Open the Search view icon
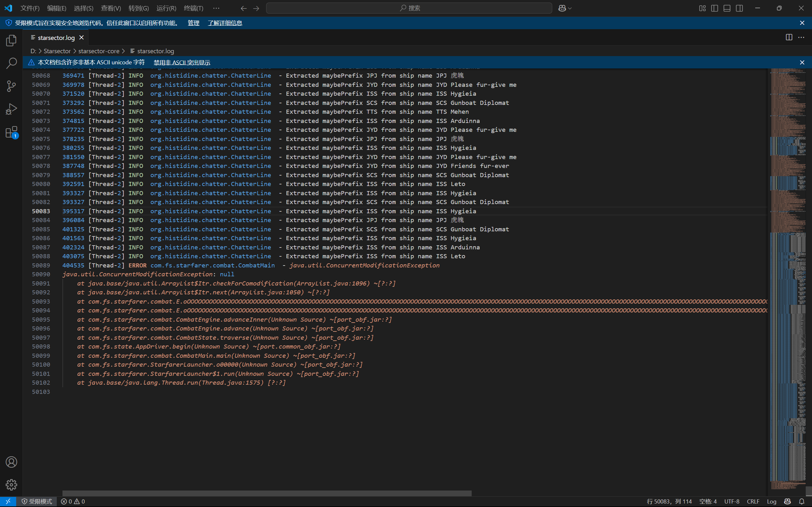Image resolution: width=812 pixels, height=507 pixels. pos(11,63)
